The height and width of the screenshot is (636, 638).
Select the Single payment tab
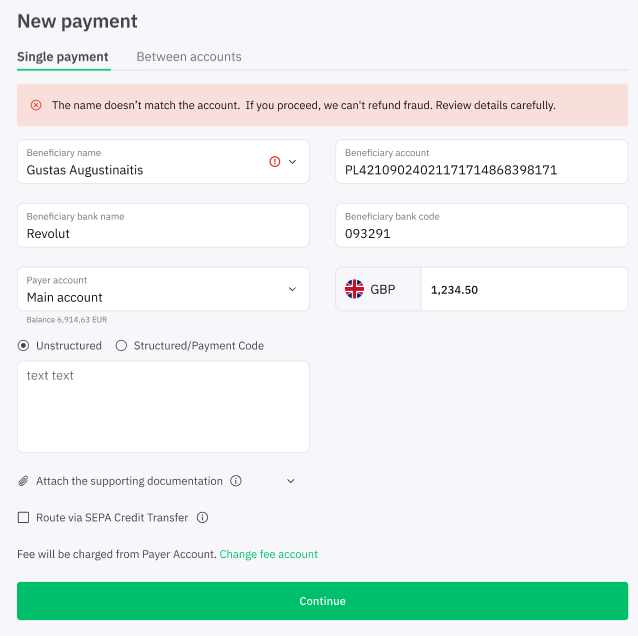(x=63, y=57)
